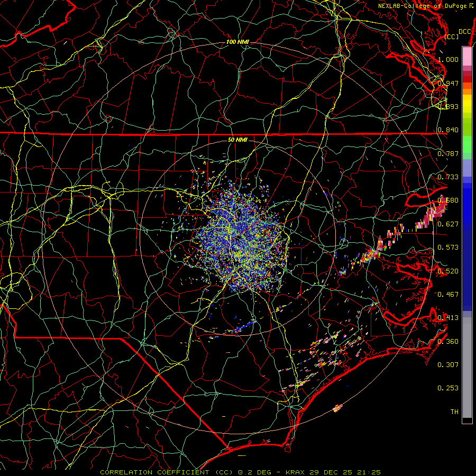Select the 0.840 scale value
The image size is (476, 476).
tap(448, 130)
